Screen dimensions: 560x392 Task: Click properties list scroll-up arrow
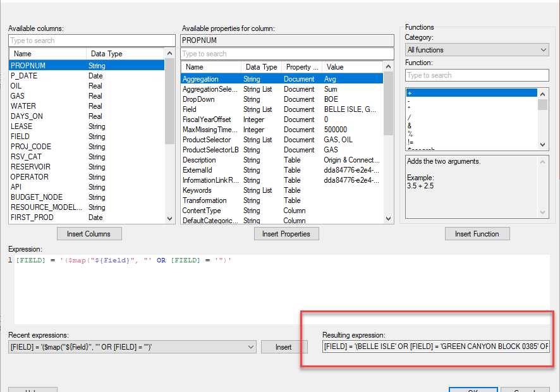[x=388, y=67]
